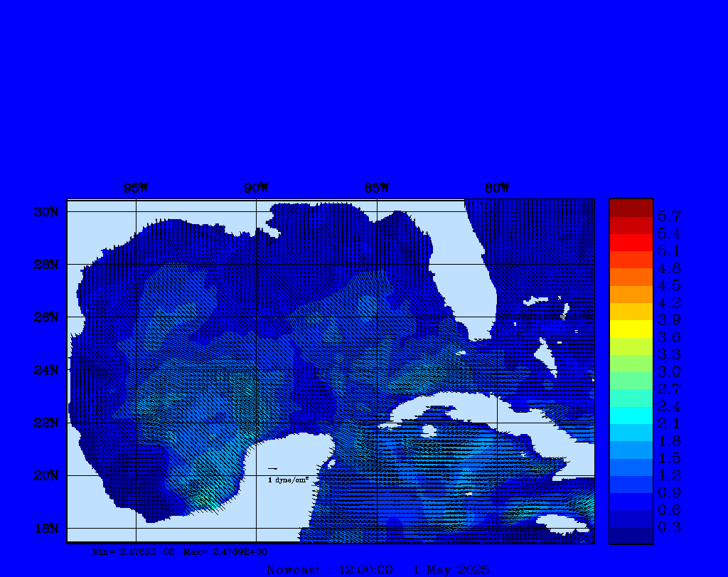The image size is (728, 577).
Task: Click the Min/Max values text below the map
Action: tap(180, 551)
